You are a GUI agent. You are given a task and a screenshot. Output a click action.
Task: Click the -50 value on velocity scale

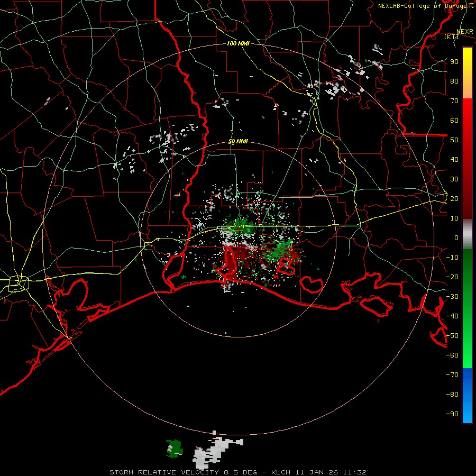[x=452, y=336]
